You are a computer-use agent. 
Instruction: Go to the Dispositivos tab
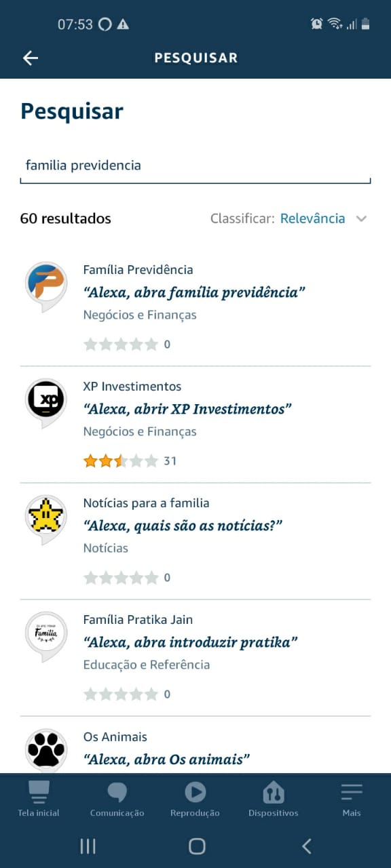coord(273,799)
